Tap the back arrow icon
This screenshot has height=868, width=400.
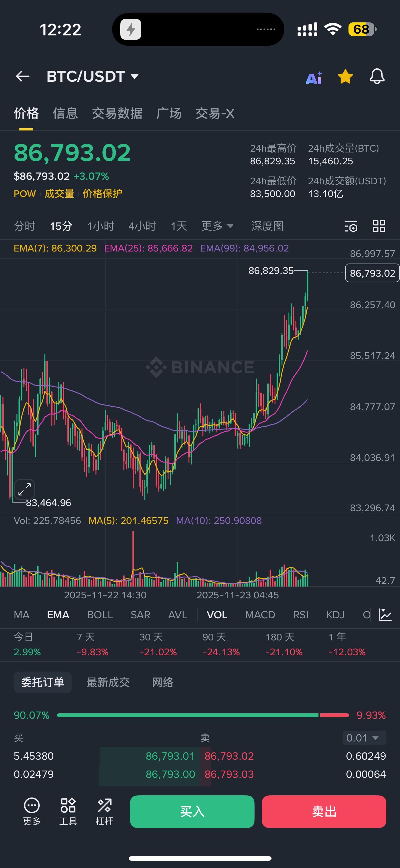(23, 77)
